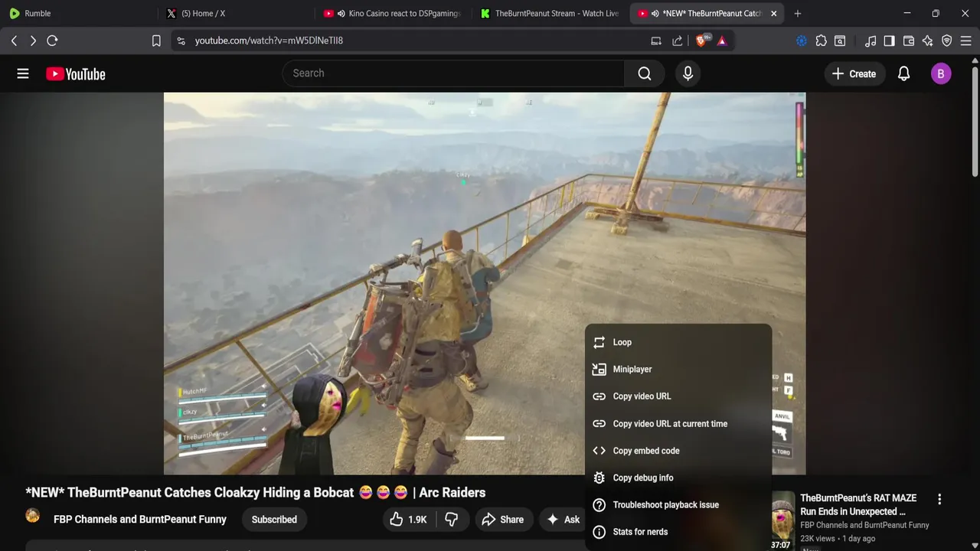Open Brave Shields lion icon
The image size is (980, 551).
pyautogui.click(x=701, y=41)
